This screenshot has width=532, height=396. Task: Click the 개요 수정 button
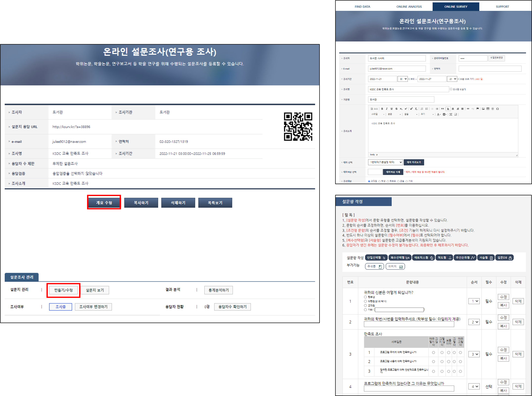104,202
